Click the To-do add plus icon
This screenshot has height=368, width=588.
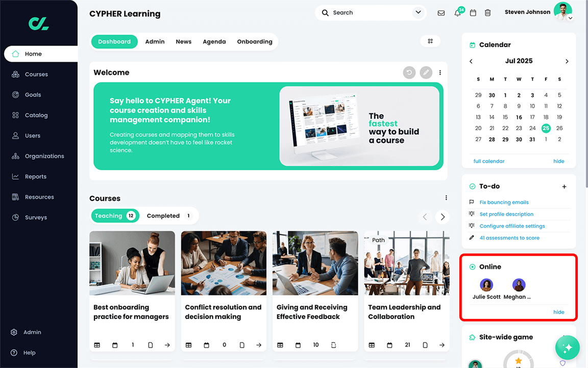point(564,187)
